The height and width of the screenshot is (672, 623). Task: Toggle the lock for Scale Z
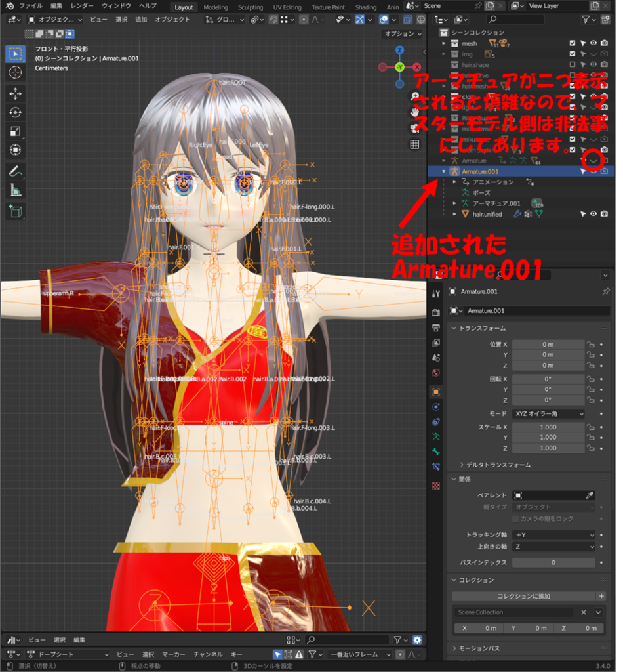coord(590,448)
